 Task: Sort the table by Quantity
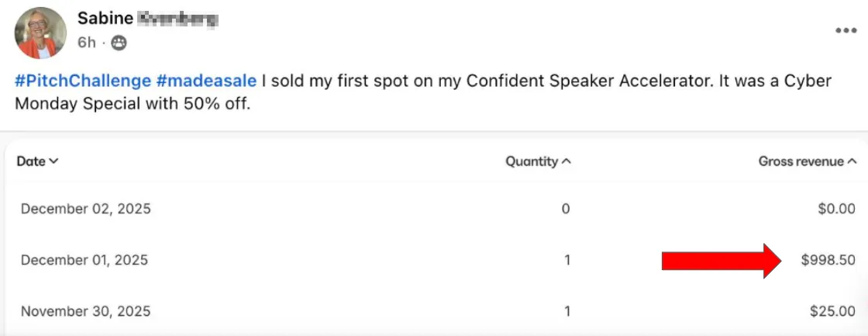pyautogui.click(x=538, y=161)
